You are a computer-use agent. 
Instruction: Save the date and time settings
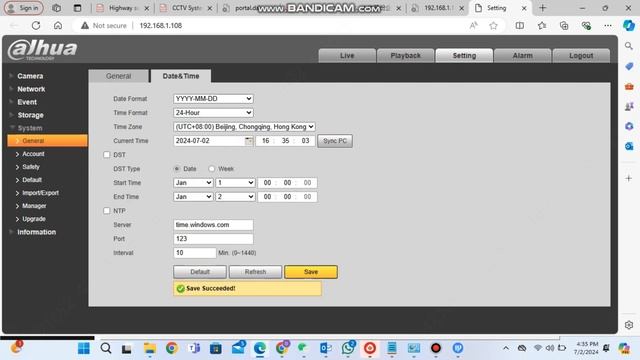pyautogui.click(x=311, y=272)
